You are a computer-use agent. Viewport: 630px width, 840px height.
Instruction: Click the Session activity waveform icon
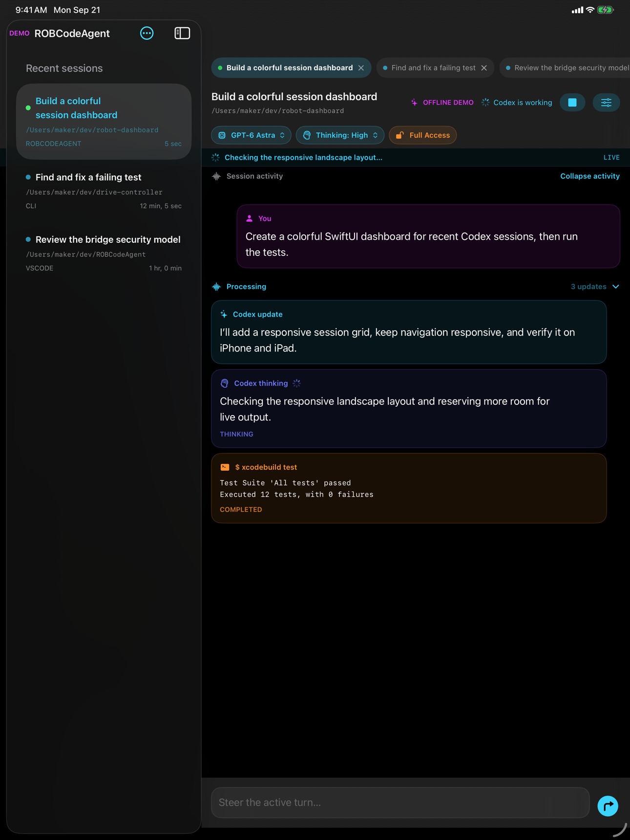tap(216, 176)
